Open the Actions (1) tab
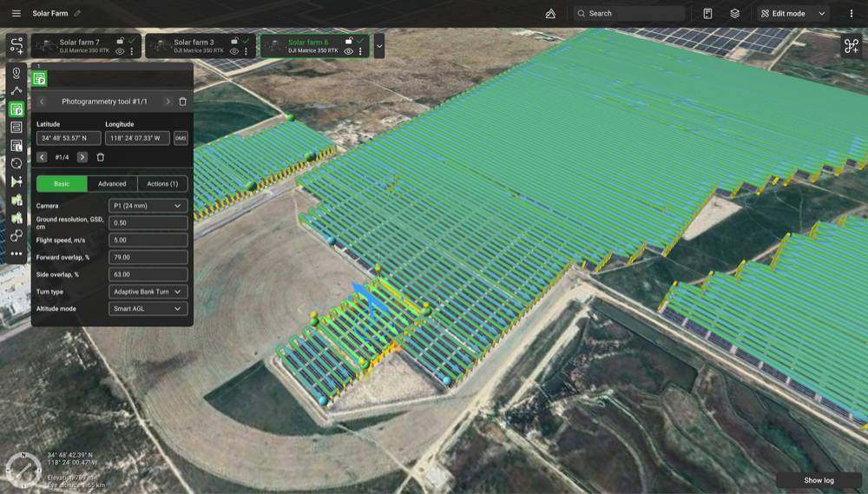 click(162, 184)
